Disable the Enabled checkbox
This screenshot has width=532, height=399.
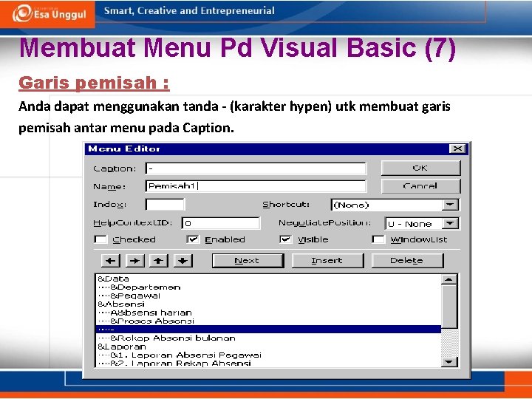193,239
